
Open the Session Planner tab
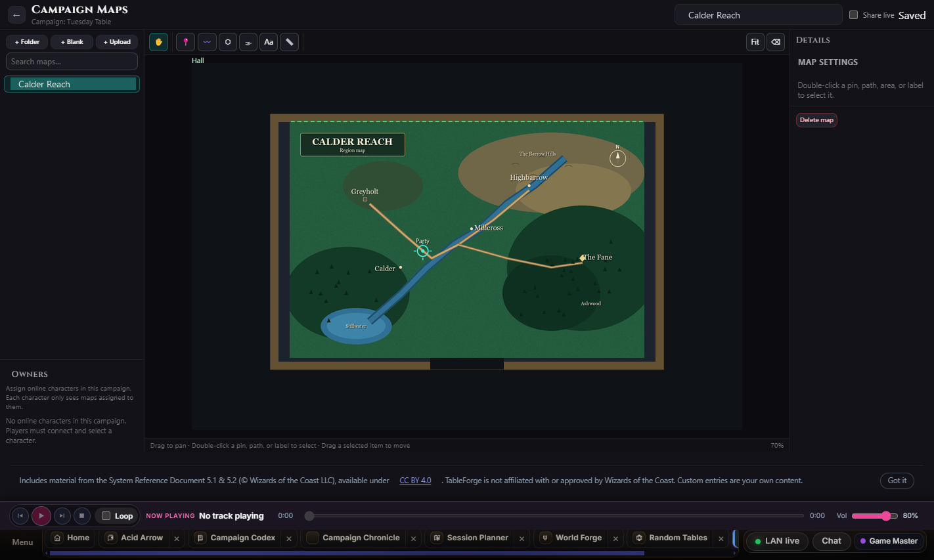click(471, 538)
